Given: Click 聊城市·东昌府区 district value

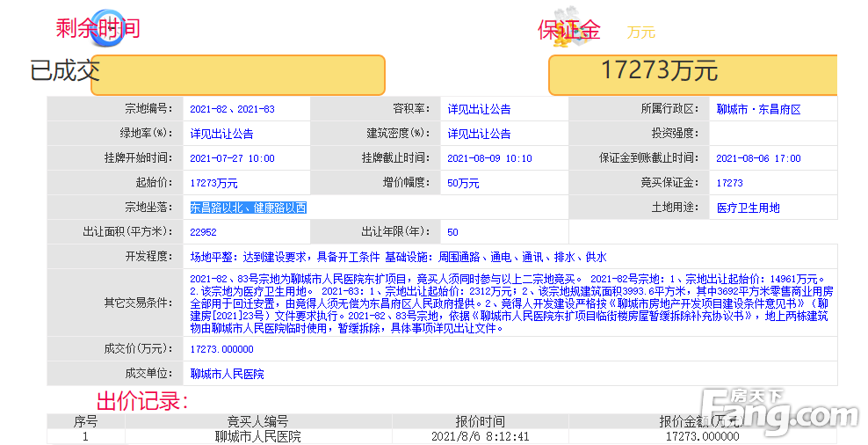Looking at the screenshot, I should [x=758, y=110].
